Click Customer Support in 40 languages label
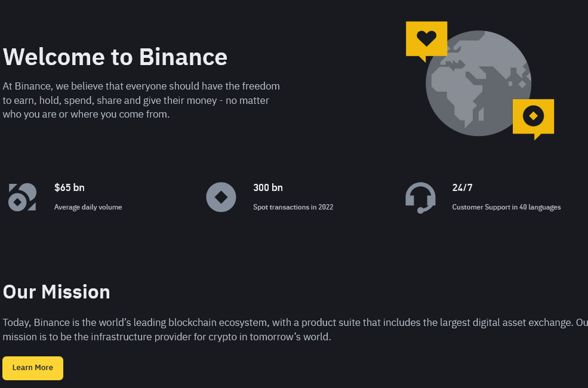The height and width of the screenshot is (388, 588). pos(506,207)
